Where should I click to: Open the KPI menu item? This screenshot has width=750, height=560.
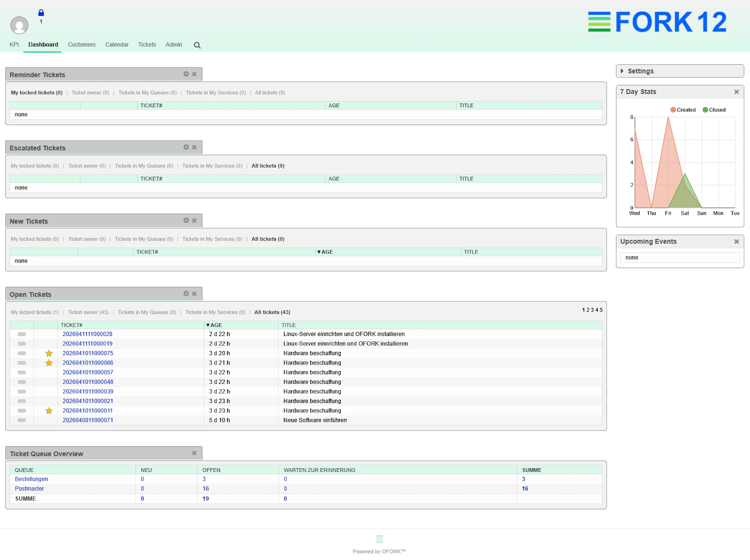pos(14,45)
